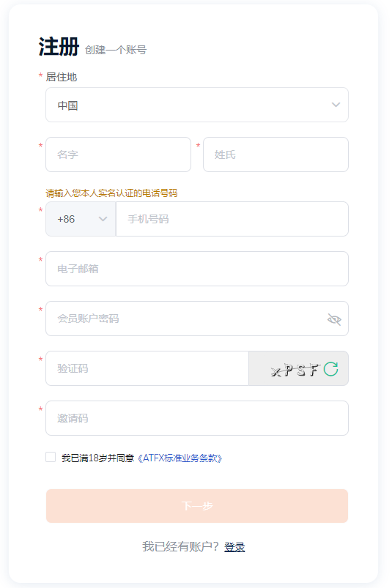Open the 居住地 dropdown showing 中国
The image size is (392, 588).
[x=197, y=105]
